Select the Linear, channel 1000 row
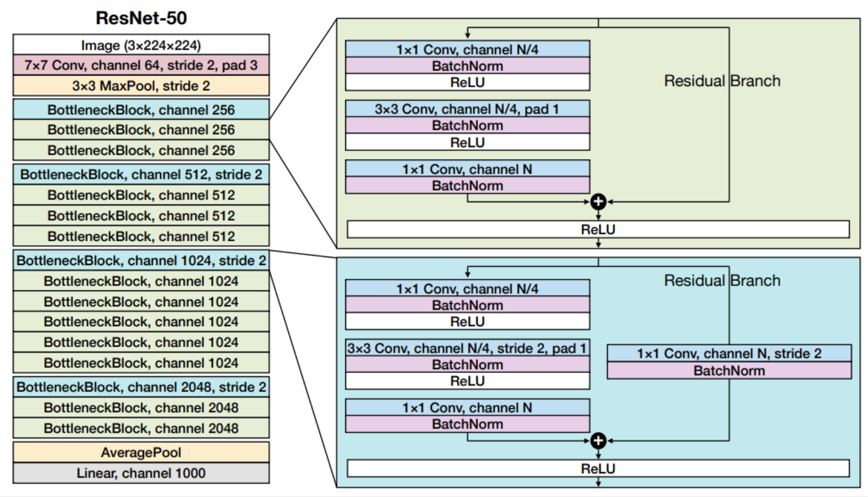 141,473
